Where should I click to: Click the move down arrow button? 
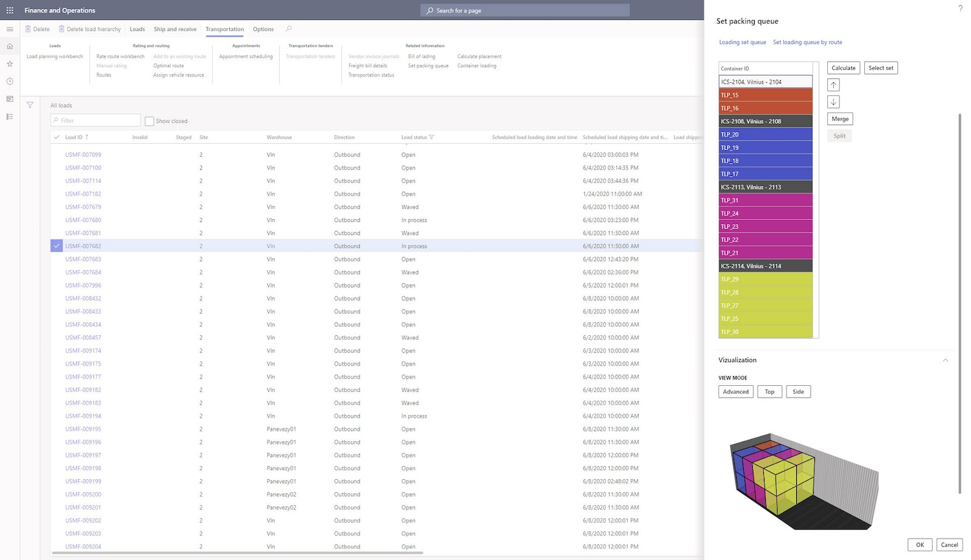click(833, 102)
